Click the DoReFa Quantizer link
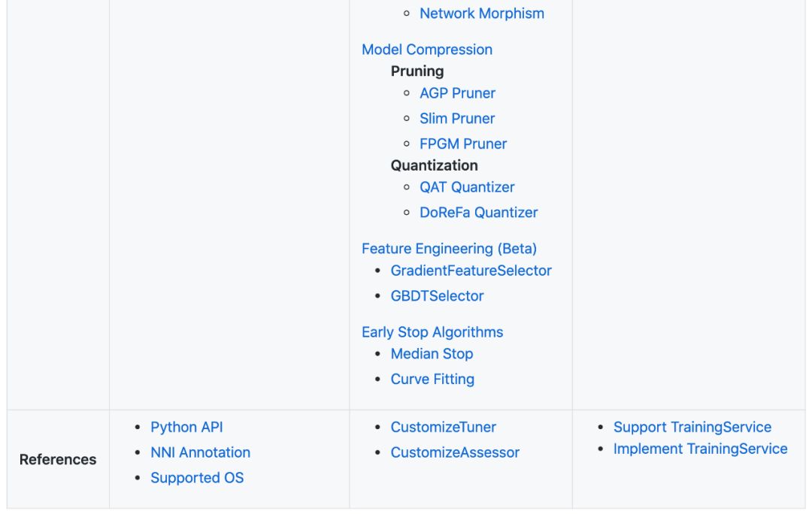812x514 pixels. click(478, 213)
